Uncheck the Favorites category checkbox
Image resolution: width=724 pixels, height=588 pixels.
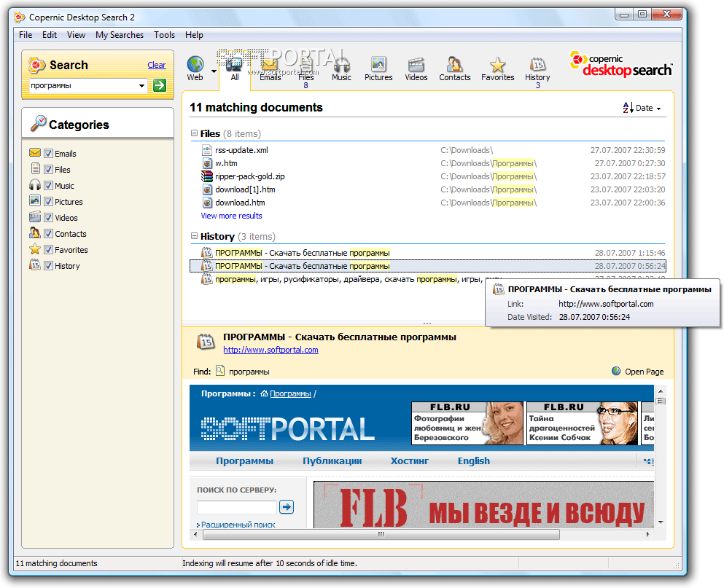48,250
